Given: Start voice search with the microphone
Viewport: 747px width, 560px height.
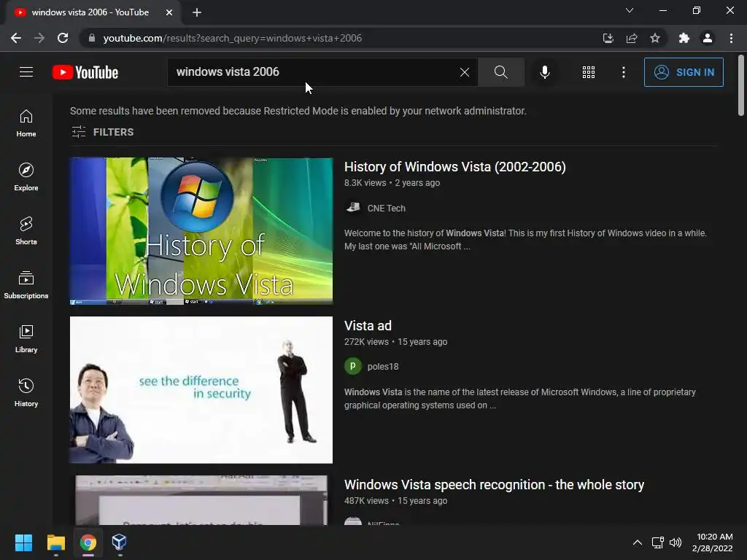Looking at the screenshot, I should pyautogui.click(x=544, y=72).
